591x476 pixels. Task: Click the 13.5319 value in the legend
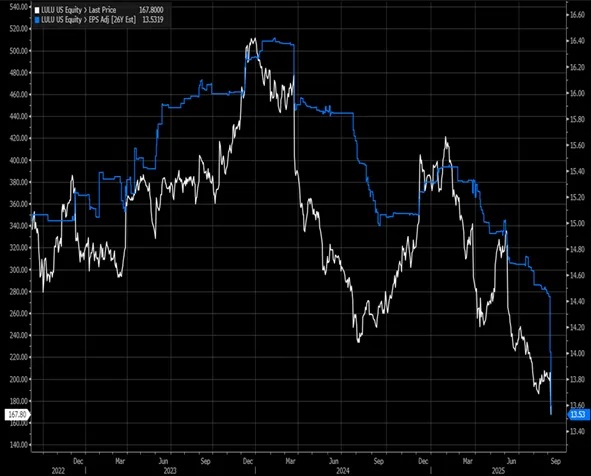coord(153,20)
